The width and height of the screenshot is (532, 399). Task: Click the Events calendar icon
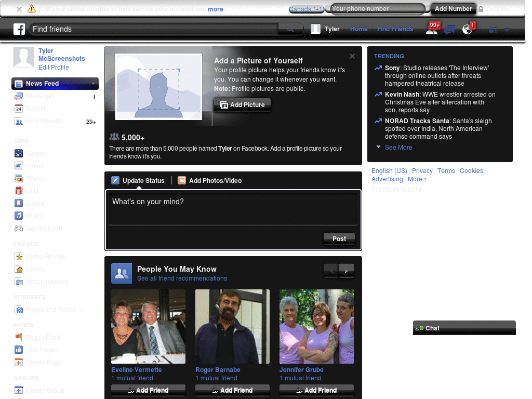[x=19, y=109]
